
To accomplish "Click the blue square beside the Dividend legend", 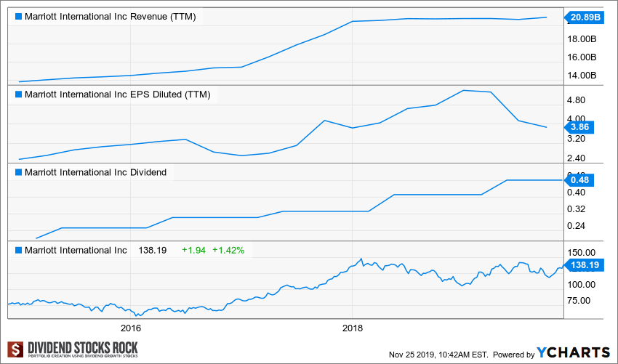I will coord(19,173).
